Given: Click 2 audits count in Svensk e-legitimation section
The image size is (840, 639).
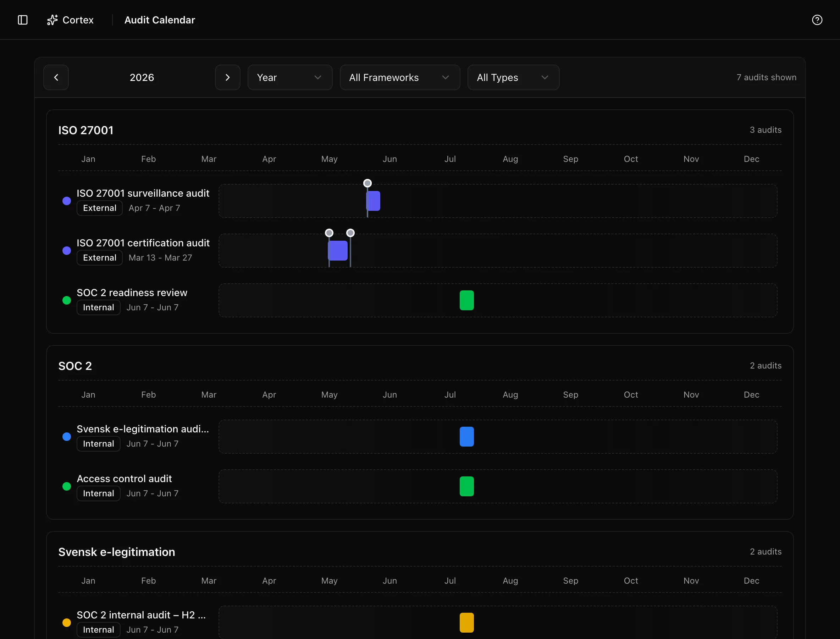Looking at the screenshot, I should tap(766, 552).
